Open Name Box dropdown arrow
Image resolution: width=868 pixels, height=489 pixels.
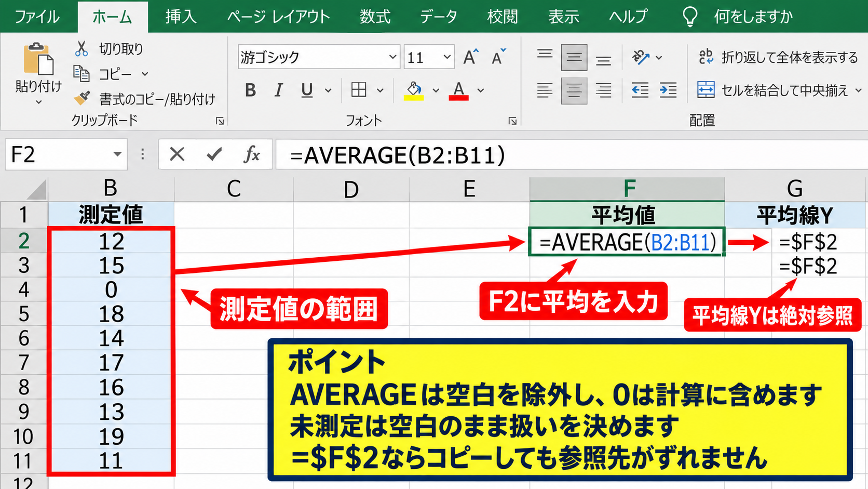tap(117, 154)
